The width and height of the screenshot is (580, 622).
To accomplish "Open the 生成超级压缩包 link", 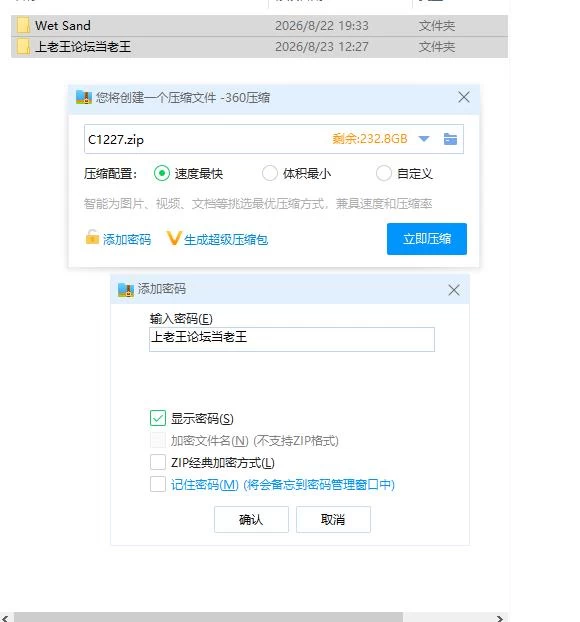I will point(226,239).
